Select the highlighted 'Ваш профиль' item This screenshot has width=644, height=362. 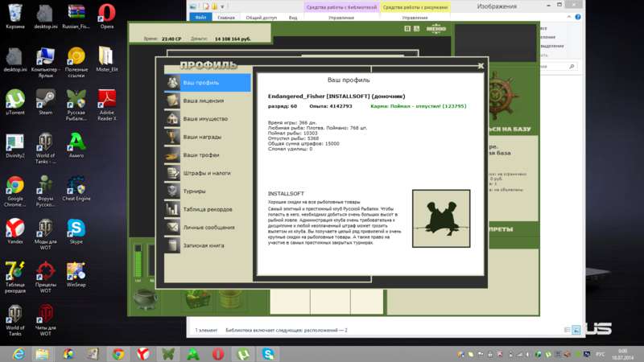[208, 83]
